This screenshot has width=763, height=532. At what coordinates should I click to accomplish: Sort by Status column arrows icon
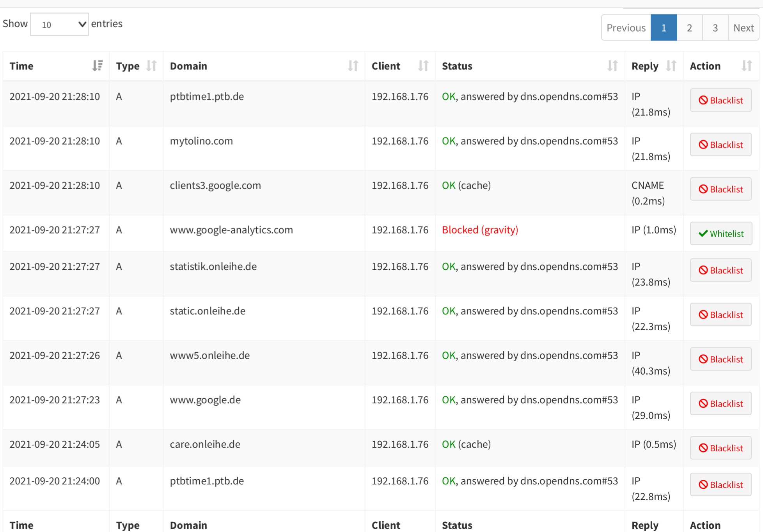click(612, 66)
